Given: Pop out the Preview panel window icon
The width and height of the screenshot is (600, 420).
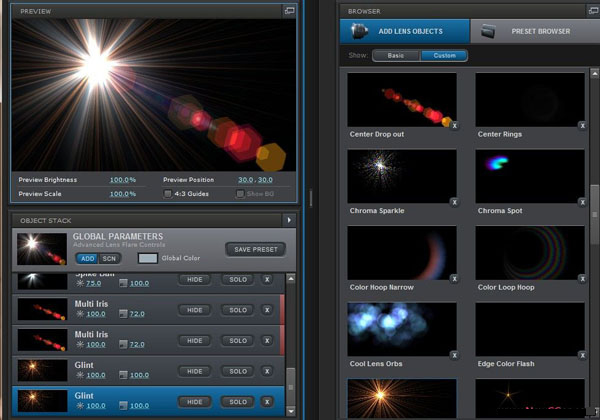Looking at the screenshot, I should pos(289,10).
